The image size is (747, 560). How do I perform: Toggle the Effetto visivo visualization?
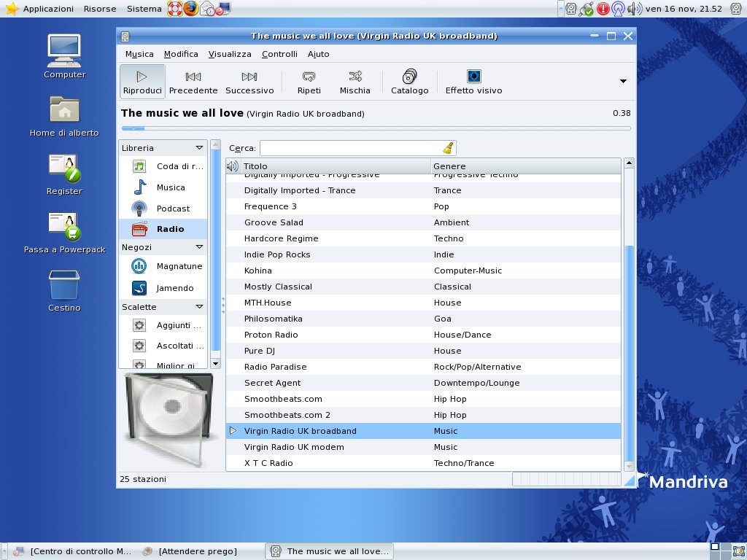pyautogui.click(x=473, y=82)
